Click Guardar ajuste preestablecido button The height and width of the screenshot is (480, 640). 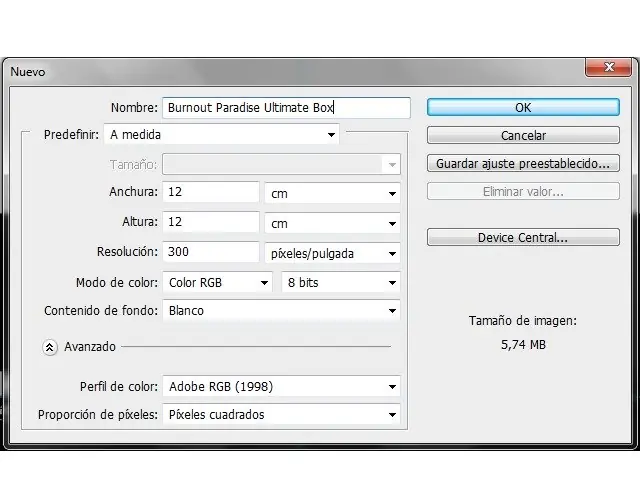523,163
